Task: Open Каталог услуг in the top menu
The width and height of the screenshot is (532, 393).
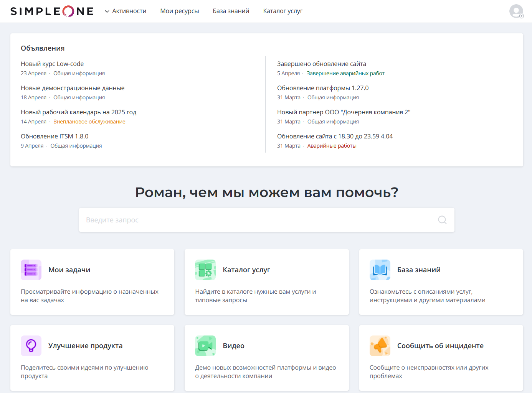Action: (x=283, y=11)
